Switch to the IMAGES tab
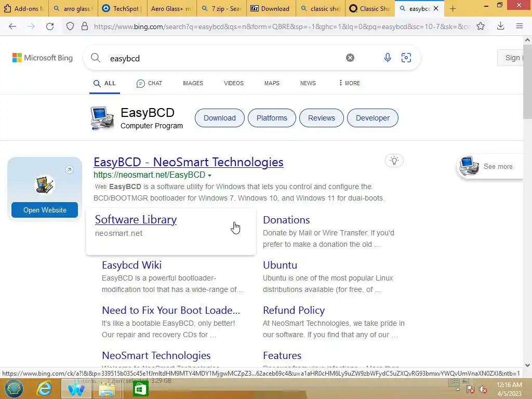 pyautogui.click(x=193, y=83)
